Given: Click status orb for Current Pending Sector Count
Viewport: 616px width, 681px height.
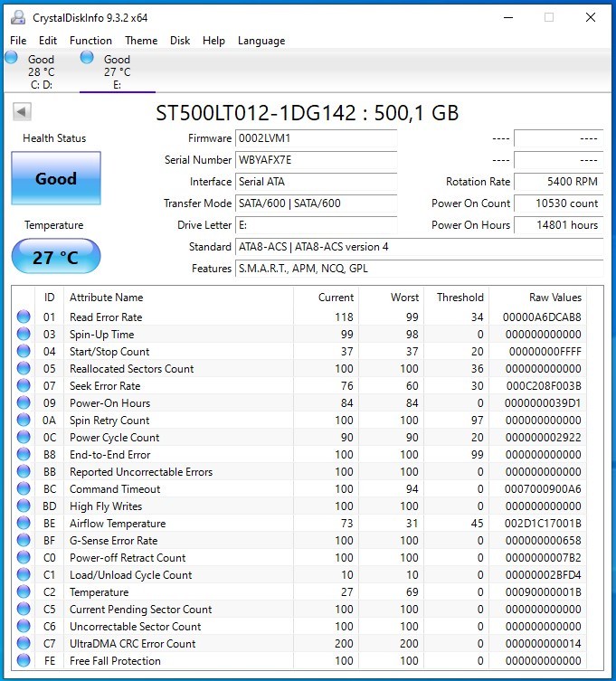Looking at the screenshot, I should coord(24,609).
